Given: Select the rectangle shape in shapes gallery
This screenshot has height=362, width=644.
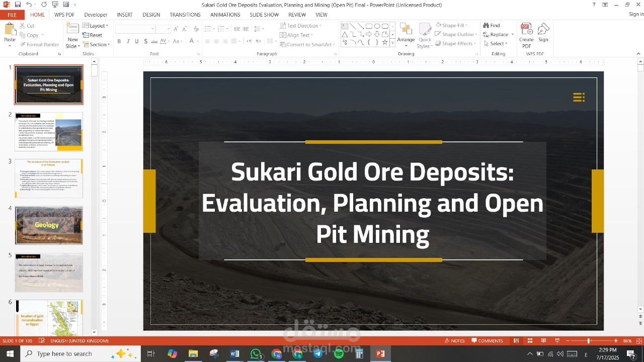Looking at the screenshot, I should click(369, 26).
